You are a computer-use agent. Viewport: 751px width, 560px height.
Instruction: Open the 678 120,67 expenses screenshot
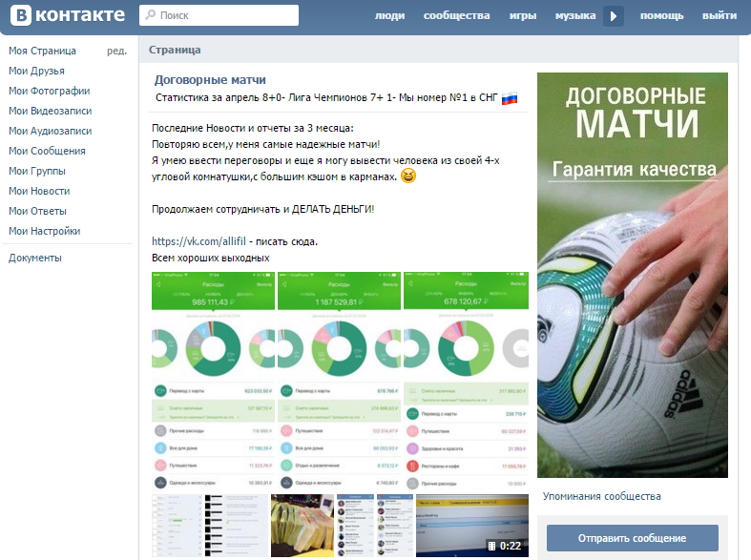click(466, 381)
